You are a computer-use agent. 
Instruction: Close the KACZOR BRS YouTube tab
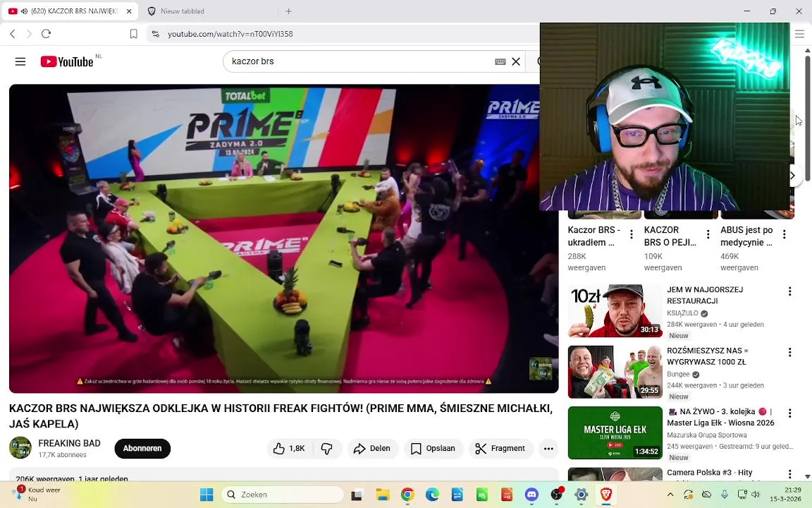click(x=129, y=11)
